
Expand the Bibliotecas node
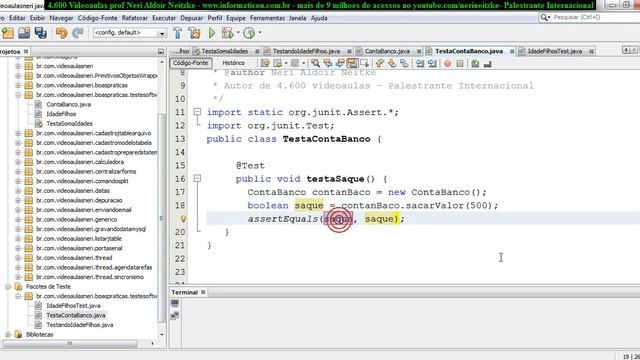pyautogui.click(x=8, y=334)
